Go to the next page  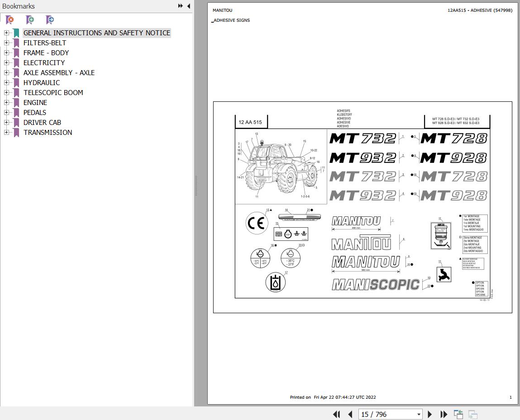tap(430, 415)
